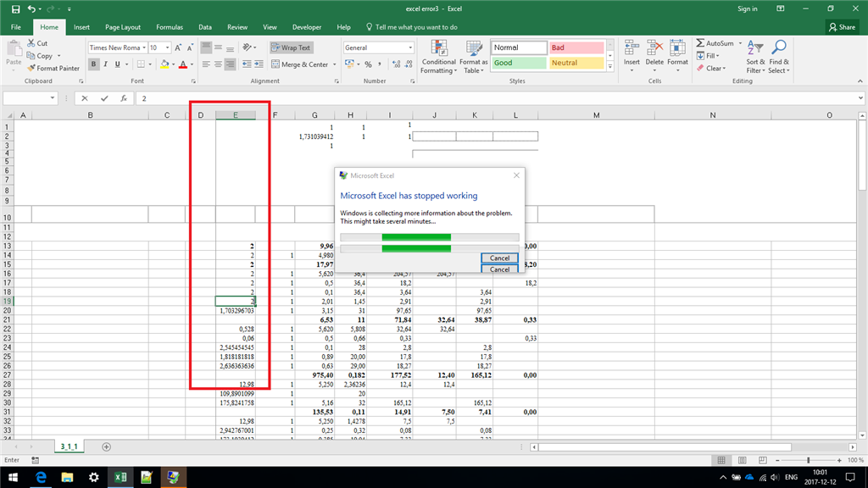Toggle Wrap Text
The width and height of the screenshot is (868, 488).
[x=292, y=47]
